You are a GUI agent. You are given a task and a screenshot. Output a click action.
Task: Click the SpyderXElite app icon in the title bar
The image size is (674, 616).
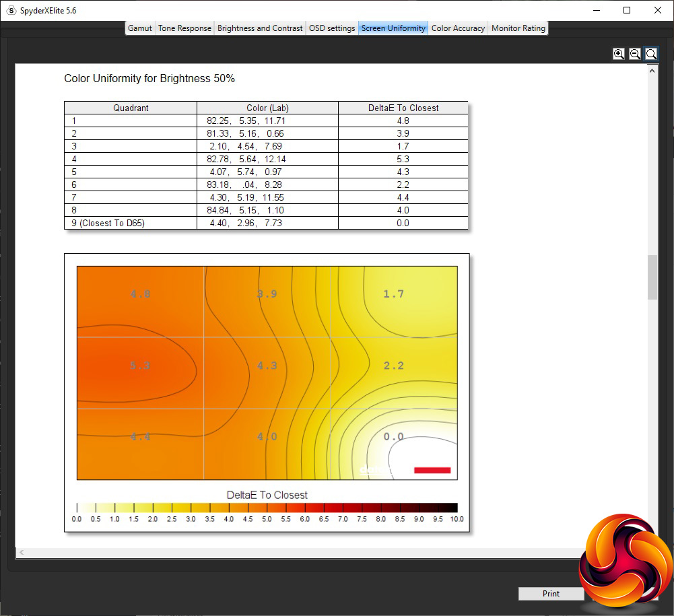click(11, 10)
